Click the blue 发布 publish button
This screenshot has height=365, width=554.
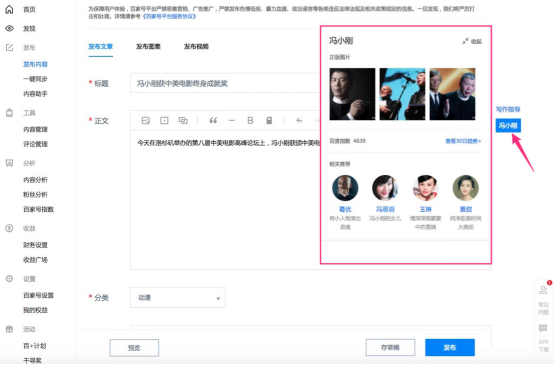[x=450, y=348]
